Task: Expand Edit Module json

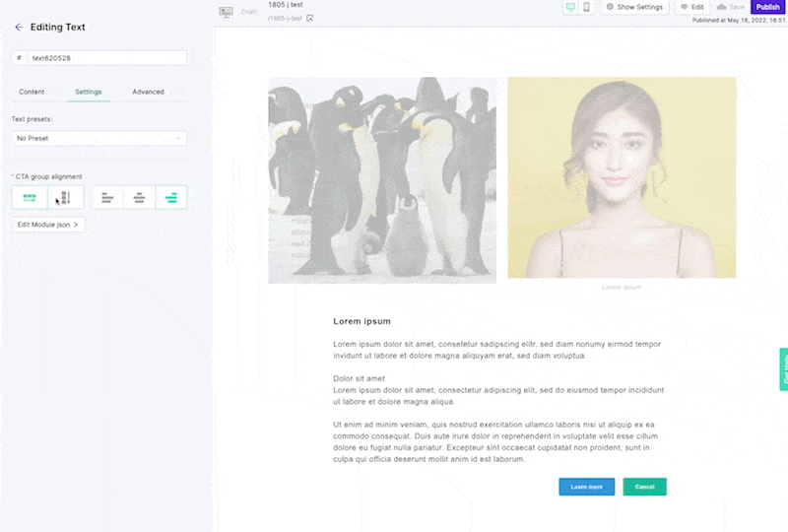Action: [x=48, y=225]
